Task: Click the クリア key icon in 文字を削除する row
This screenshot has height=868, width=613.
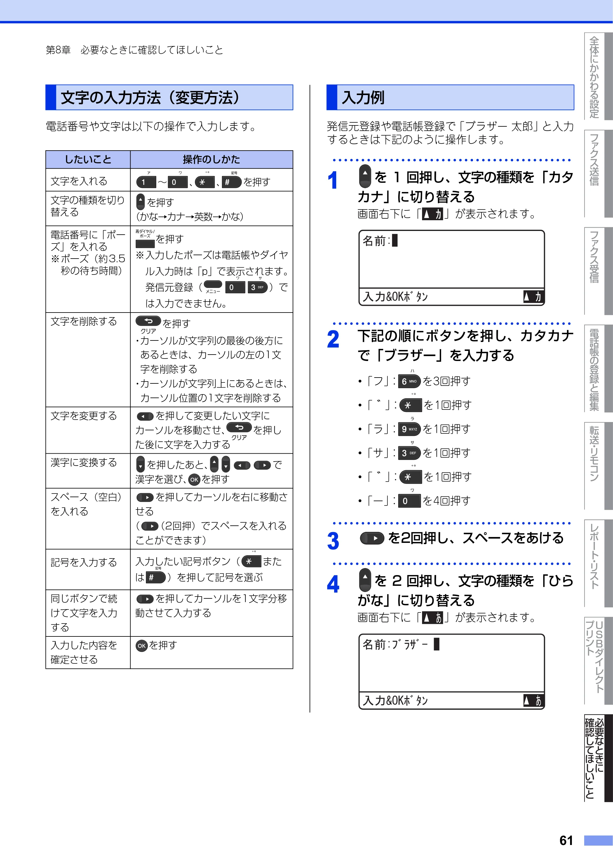Action: tap(148, 321)
